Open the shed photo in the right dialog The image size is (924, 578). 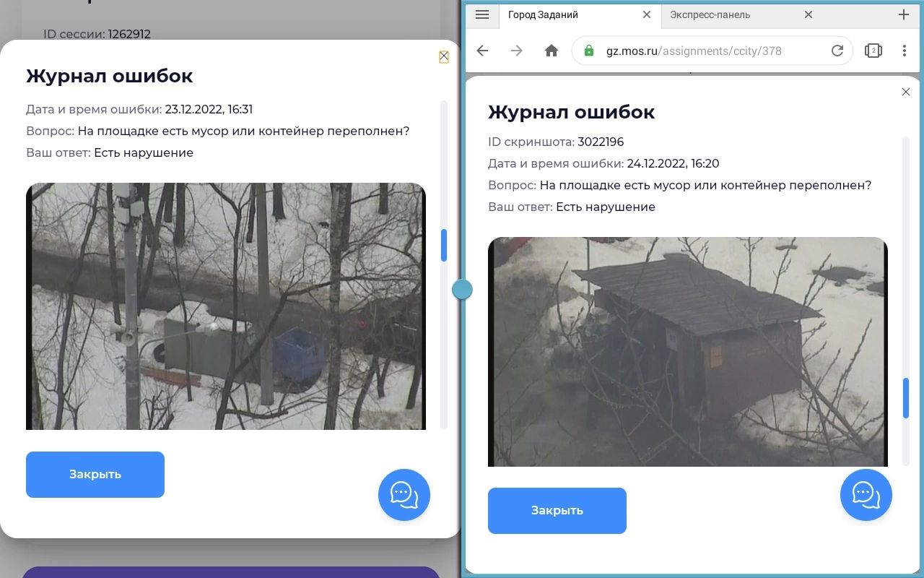point(688,352)
